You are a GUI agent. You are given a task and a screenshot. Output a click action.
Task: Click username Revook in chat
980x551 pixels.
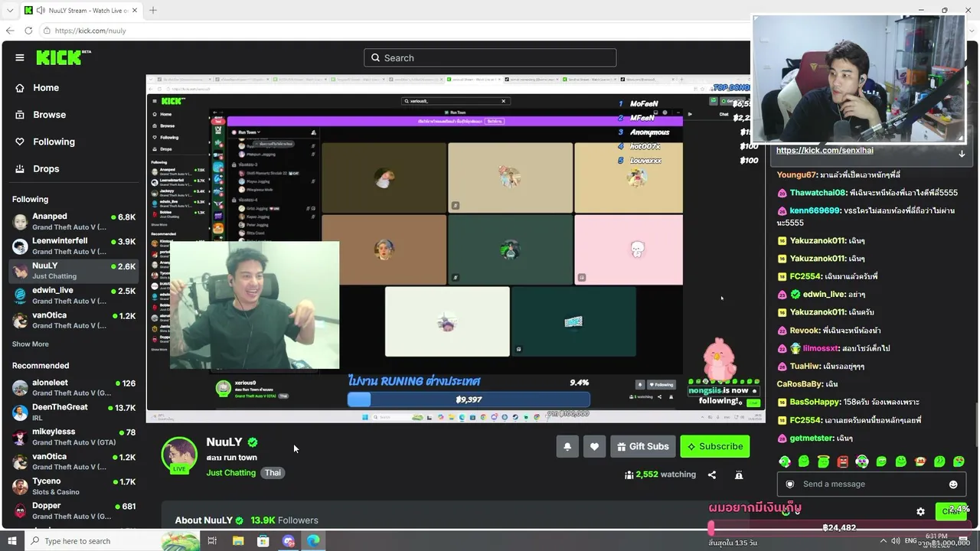click(x=805, y=331)
